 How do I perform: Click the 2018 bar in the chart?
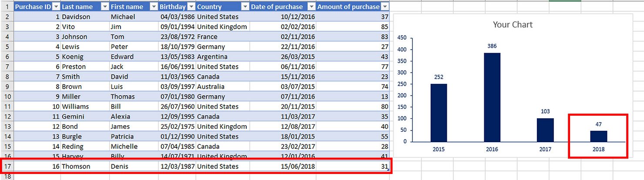pyautogui.click(x=598, y=136)
